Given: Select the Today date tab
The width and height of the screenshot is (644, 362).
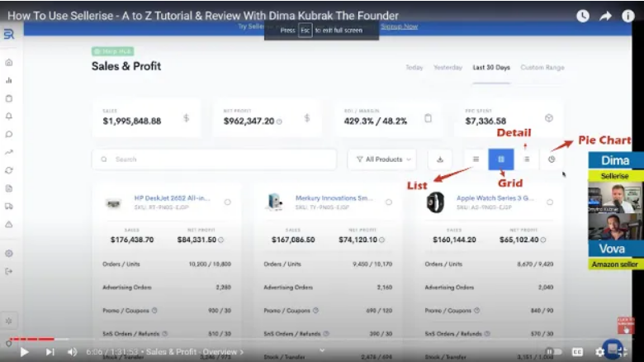Looking at the screenshot, I should pos(414,68).
